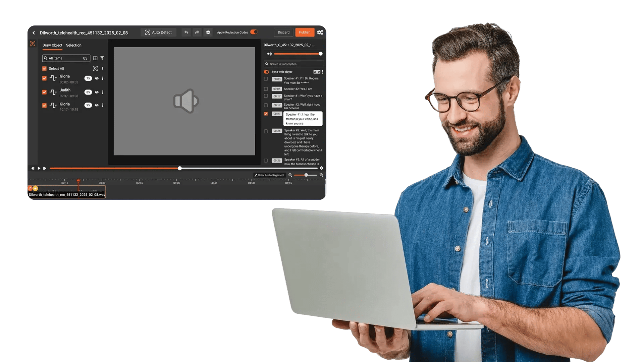Click the Search in transcription field
The height and width of the screenshot is (362, 644).
tap(294, 64)
